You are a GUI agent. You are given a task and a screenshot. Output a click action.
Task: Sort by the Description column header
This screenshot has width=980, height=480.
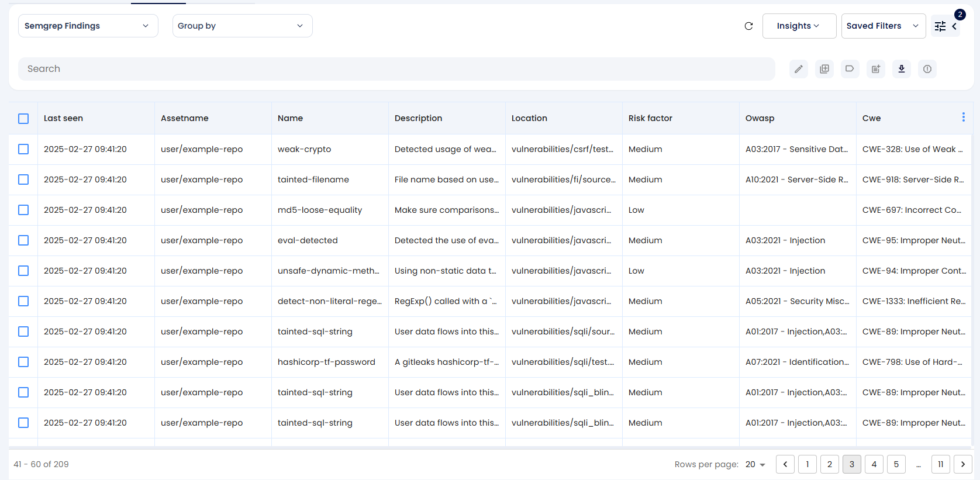point(418,118)
